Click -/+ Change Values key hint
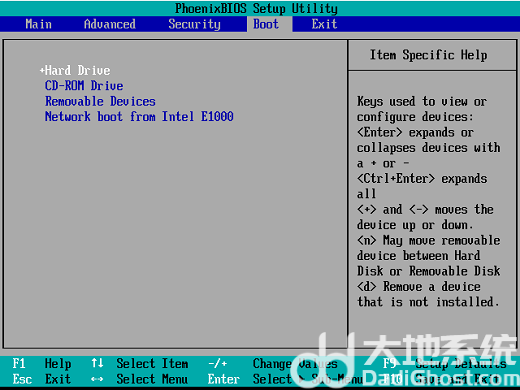This screenshot has height=390, width=520. (273, 364)
